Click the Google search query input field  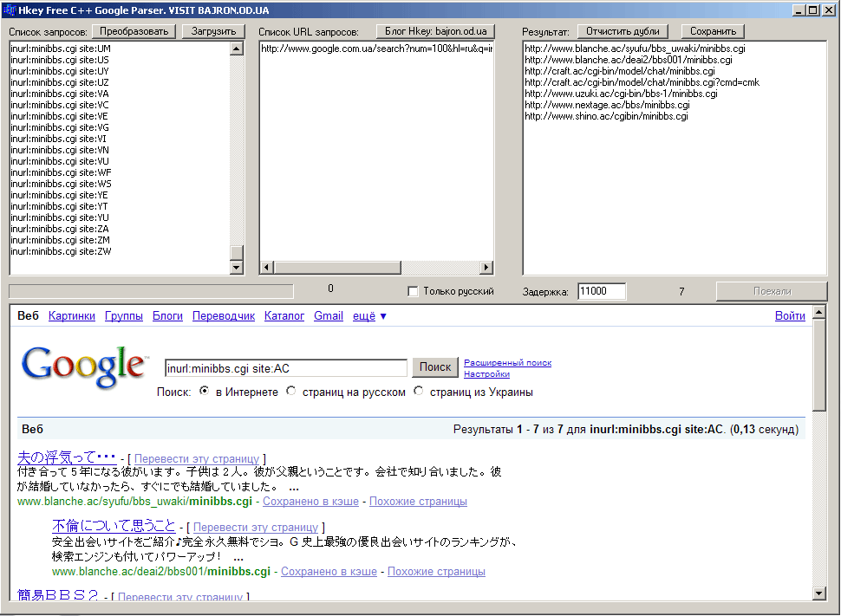(286, 368)
